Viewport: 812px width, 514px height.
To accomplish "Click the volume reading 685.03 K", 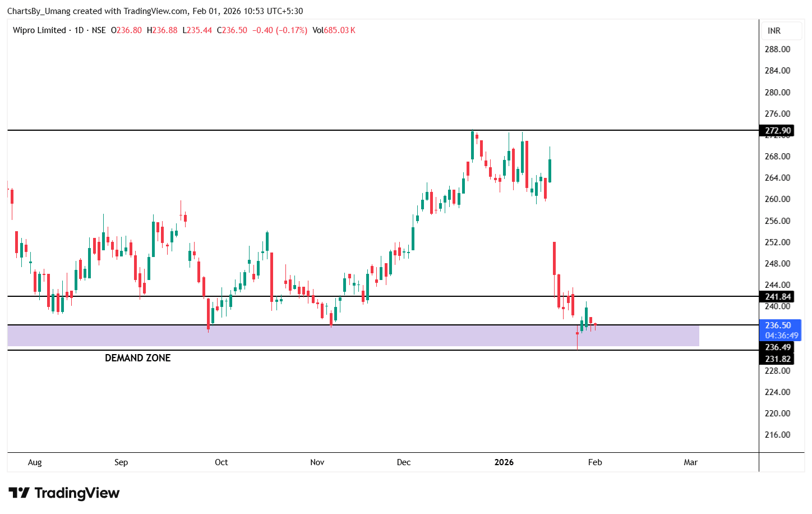I will tap(339, 30).
